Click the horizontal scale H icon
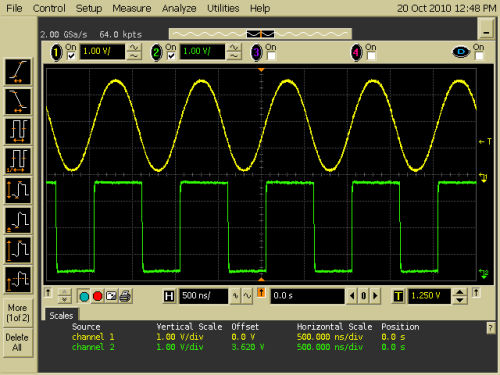500x375 pixels. (169, 296)
